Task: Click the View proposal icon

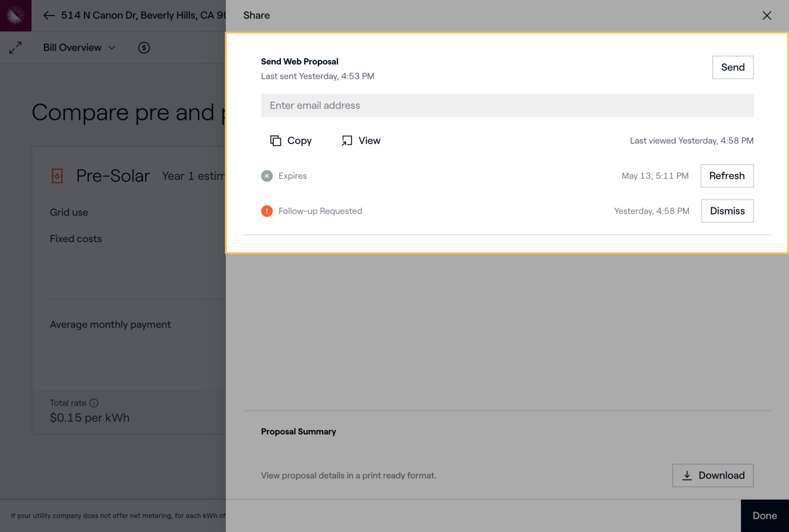Action: pyautogui.click(x=347, y=140)
